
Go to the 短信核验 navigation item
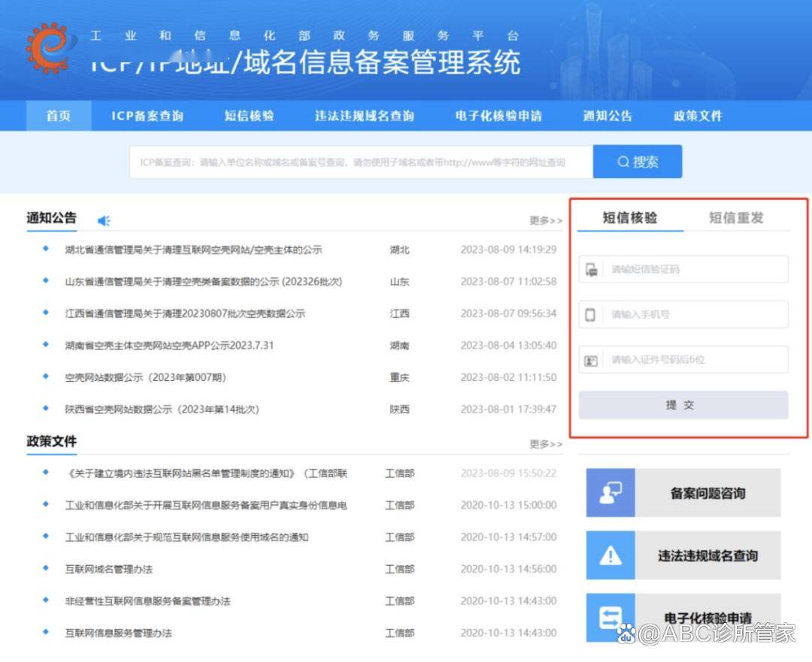click(x=249, y=116)
